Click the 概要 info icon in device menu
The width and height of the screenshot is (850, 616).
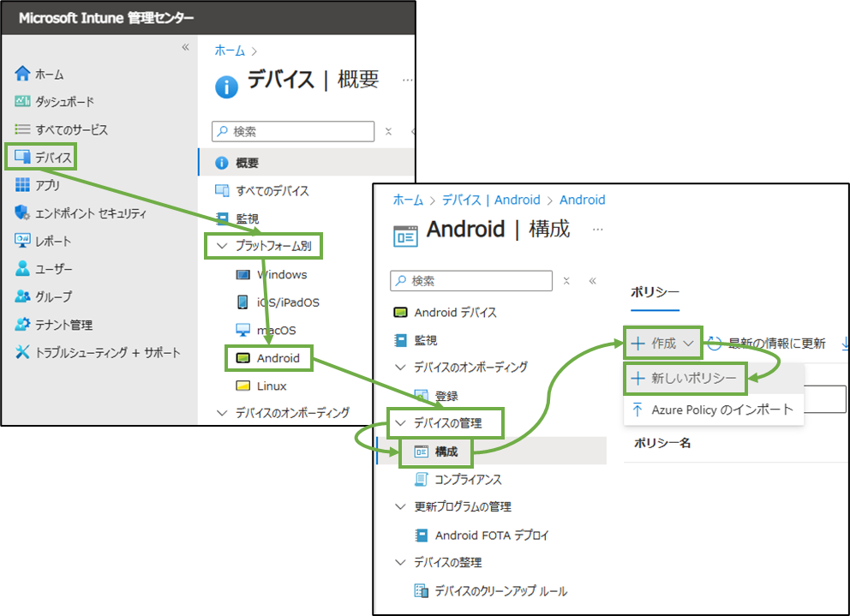(222, 163)
